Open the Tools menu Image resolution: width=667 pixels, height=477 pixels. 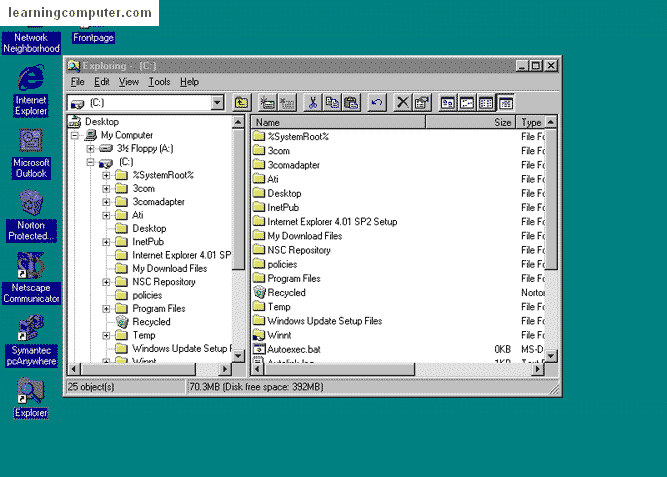pyautogui.click(x=159, y=82)
